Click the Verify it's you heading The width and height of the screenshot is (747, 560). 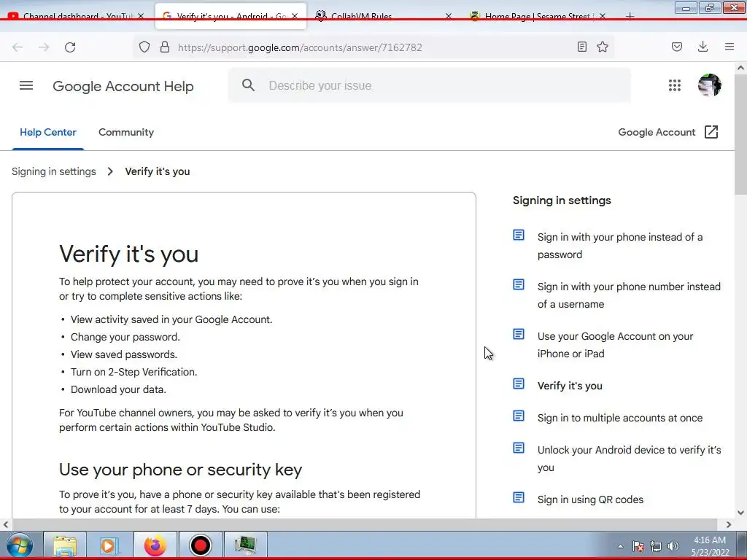tap(128, 254)
